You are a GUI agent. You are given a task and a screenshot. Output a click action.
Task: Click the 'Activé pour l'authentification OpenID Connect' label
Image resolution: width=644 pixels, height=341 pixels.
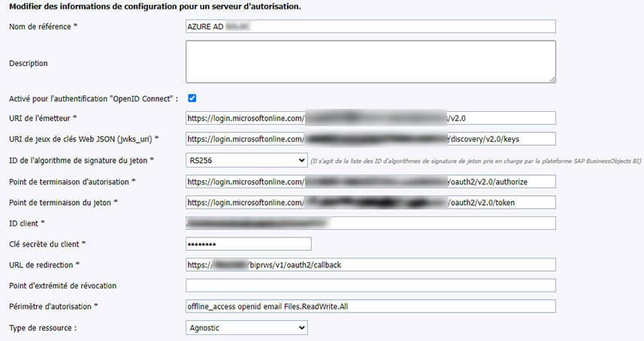point(94,99)
